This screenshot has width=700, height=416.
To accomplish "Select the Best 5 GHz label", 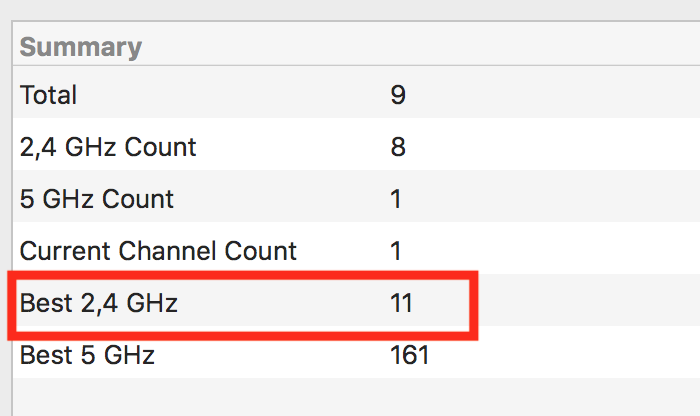I will click(87, 355).
